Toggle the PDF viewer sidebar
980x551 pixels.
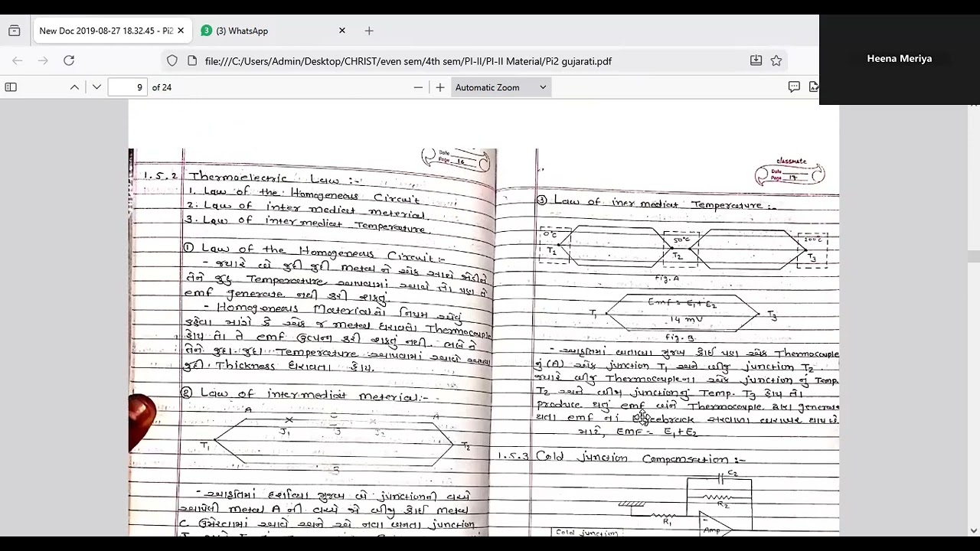coord(11,87)
